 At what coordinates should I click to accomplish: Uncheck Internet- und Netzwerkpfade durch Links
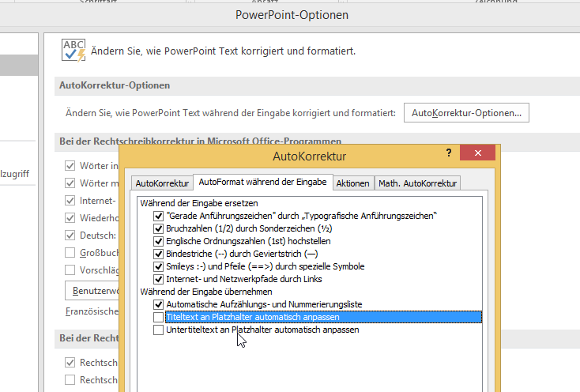[x=158, y=279]
